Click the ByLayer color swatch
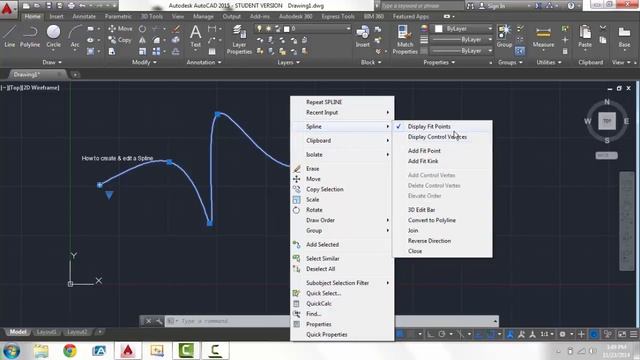640x360 pixels. tap(439, 29)
